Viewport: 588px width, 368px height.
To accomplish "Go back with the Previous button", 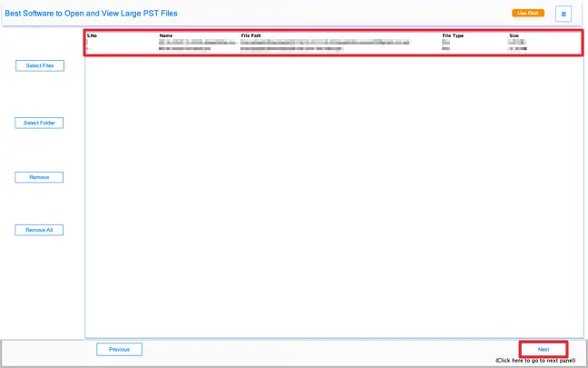I will tap(119, 349).
